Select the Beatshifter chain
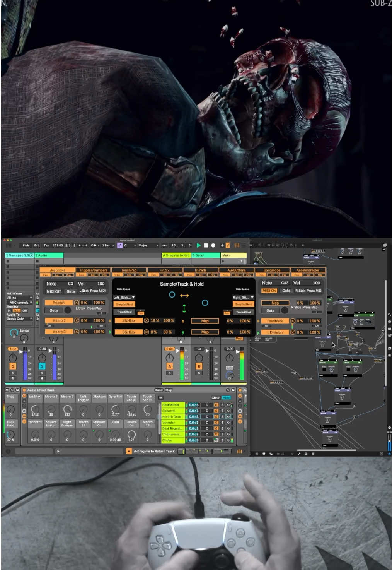This screenshot has height=570, width=392. [173, 405]
